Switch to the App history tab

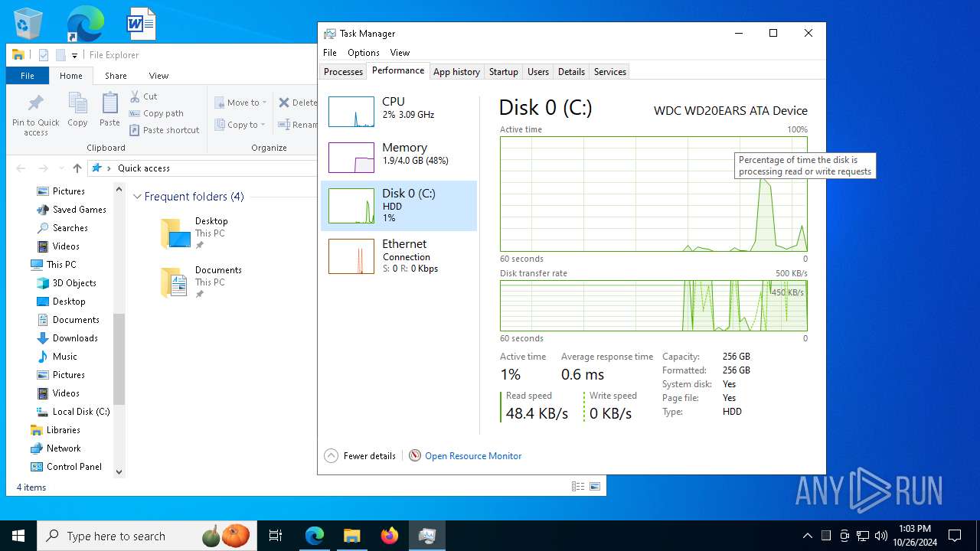coord(456,72)
